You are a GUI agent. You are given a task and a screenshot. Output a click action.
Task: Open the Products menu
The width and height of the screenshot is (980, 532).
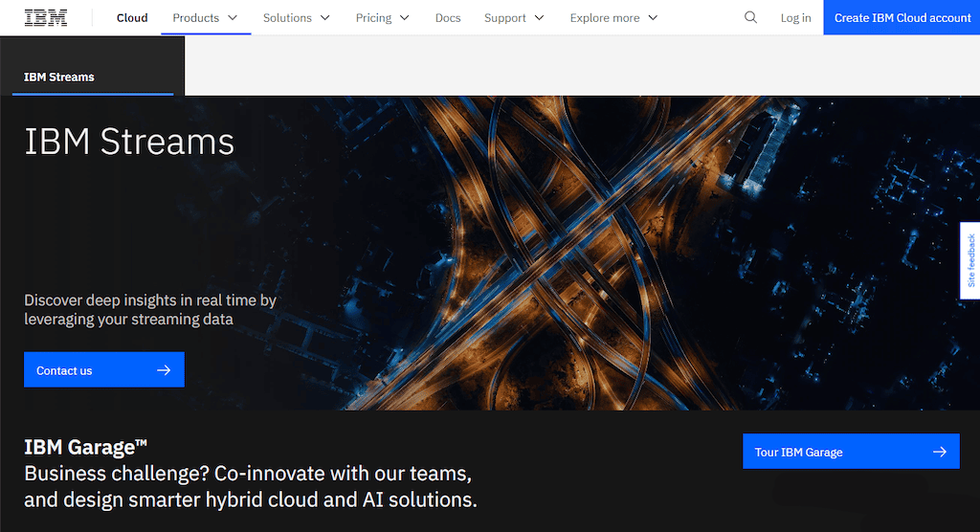(x=206, y=17)
